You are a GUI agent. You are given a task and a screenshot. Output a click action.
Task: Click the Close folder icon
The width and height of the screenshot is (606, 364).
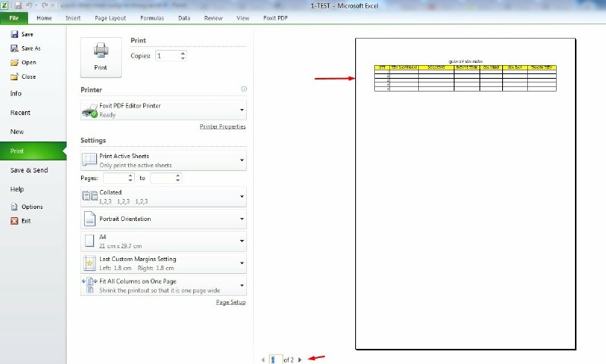click(14, 77)
